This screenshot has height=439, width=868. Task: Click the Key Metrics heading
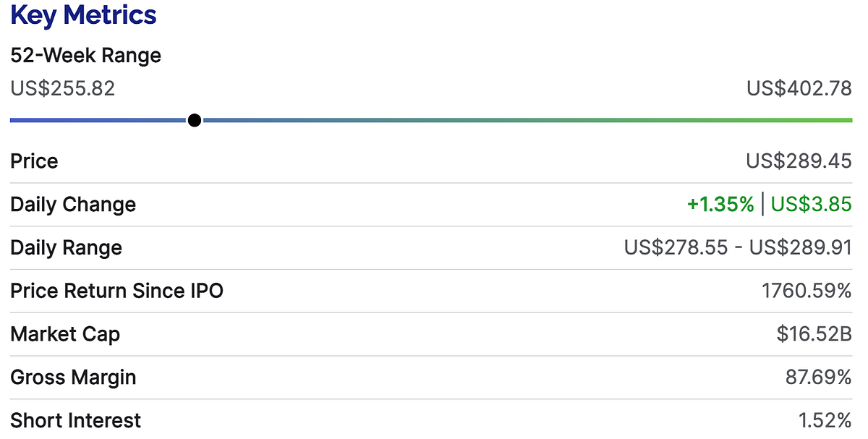83,16
